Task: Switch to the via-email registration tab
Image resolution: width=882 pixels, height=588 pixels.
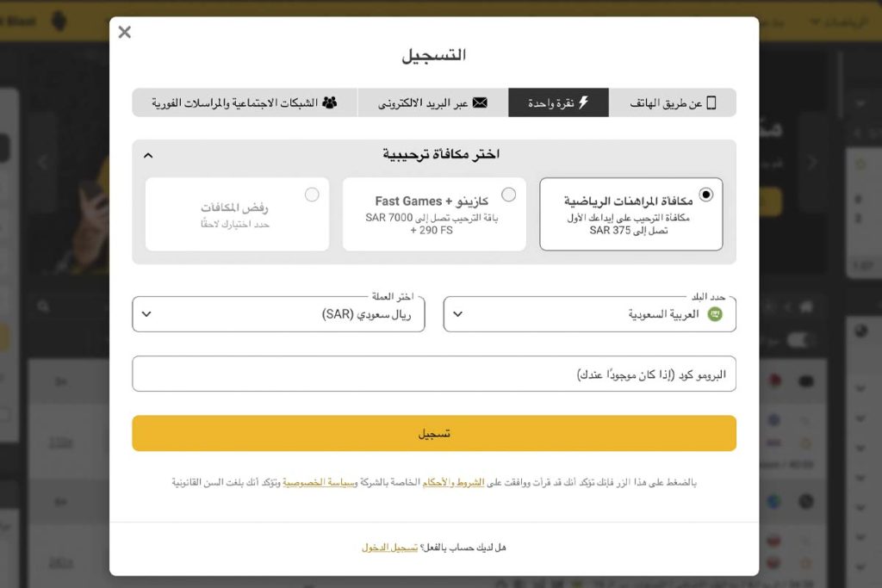Action: click(x=432, y=102)
